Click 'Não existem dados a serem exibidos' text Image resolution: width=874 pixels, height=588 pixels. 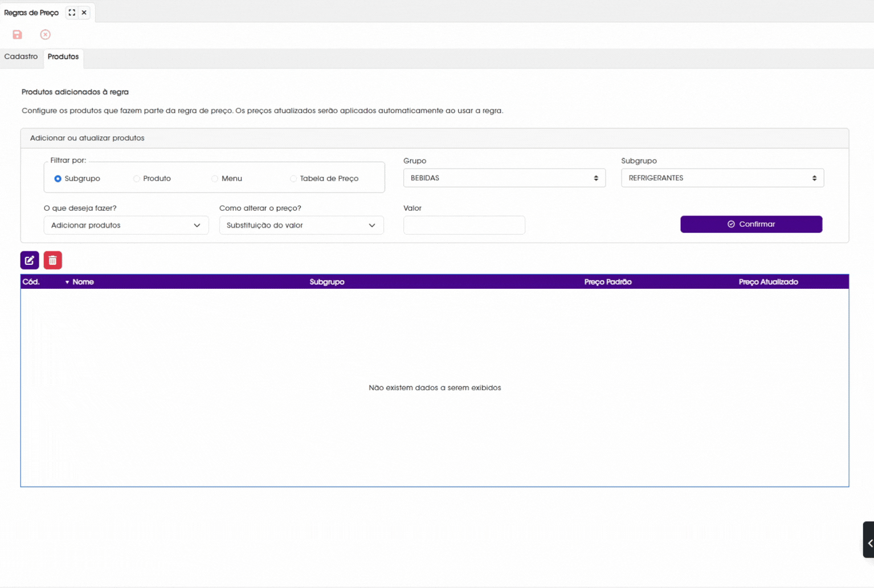click(x=435, y=387)
